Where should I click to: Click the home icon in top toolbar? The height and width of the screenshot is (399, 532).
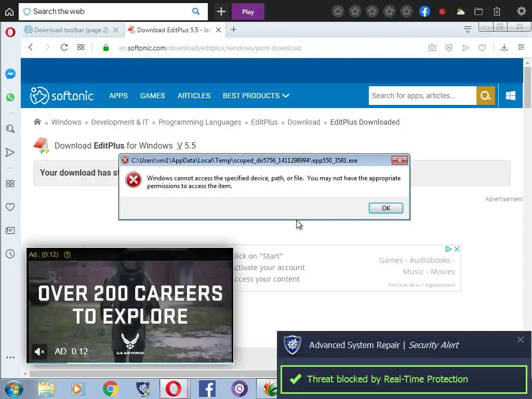tap(9, 11)
